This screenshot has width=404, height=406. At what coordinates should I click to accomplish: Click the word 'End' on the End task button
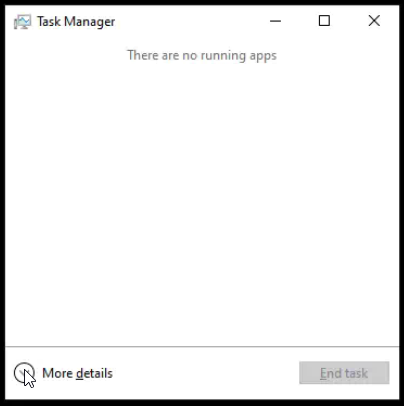pyautogui.click(x=329, y=373)
